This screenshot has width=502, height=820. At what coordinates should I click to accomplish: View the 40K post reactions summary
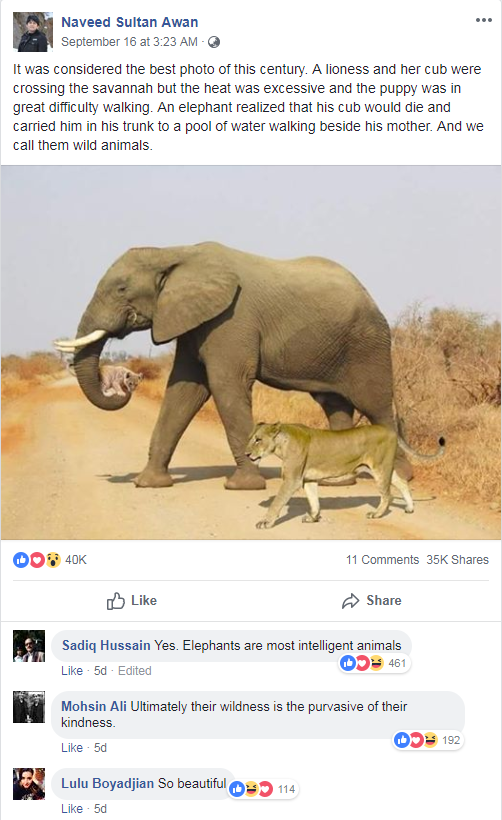(50, 560)
